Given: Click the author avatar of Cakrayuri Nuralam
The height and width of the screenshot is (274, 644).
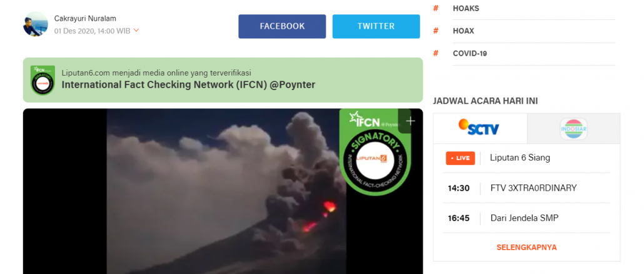Looking at the screenshot, I should 35,24.
